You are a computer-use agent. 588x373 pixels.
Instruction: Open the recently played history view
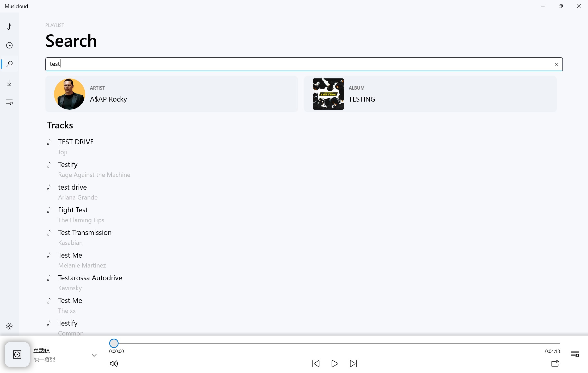[9, 45]
